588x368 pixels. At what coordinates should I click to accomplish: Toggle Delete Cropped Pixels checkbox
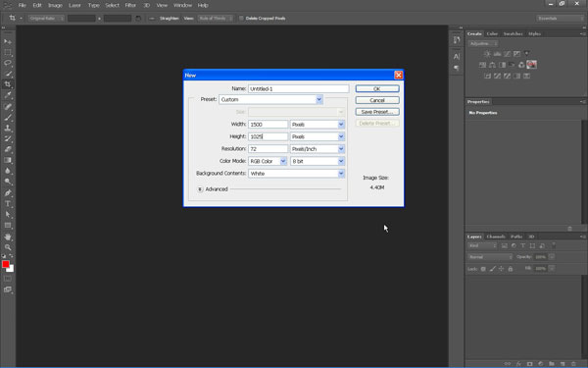pyautogui.click(x=241, y=18)
